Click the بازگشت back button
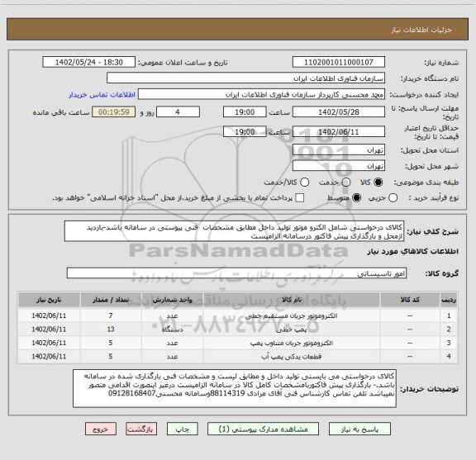476x460 pixels. click(141, 429)
